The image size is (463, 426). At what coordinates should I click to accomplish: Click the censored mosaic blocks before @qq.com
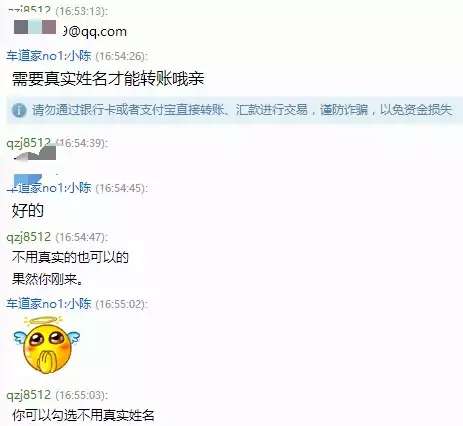coord(35,27)
